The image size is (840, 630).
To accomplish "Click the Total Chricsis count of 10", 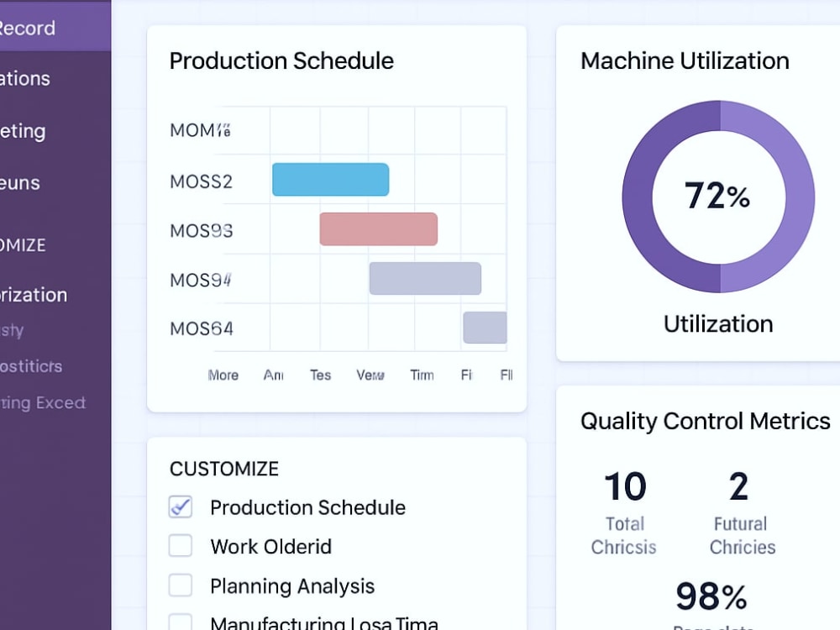I will coord(625,486).
